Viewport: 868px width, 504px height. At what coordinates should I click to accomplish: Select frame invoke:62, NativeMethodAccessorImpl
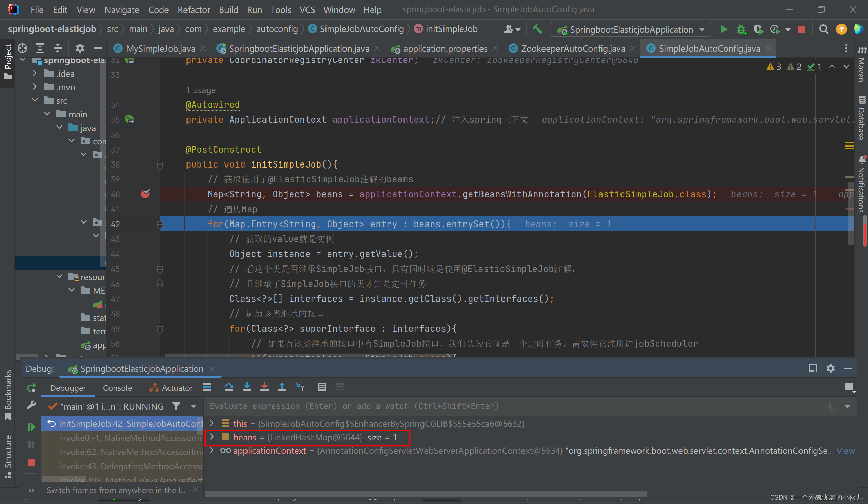tap(131, 452)
